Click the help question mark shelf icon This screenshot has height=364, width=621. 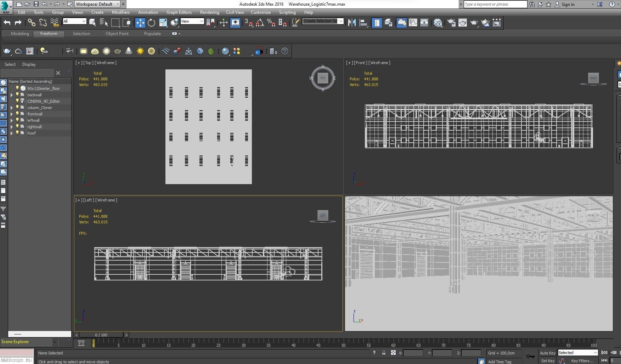point(285,51)
